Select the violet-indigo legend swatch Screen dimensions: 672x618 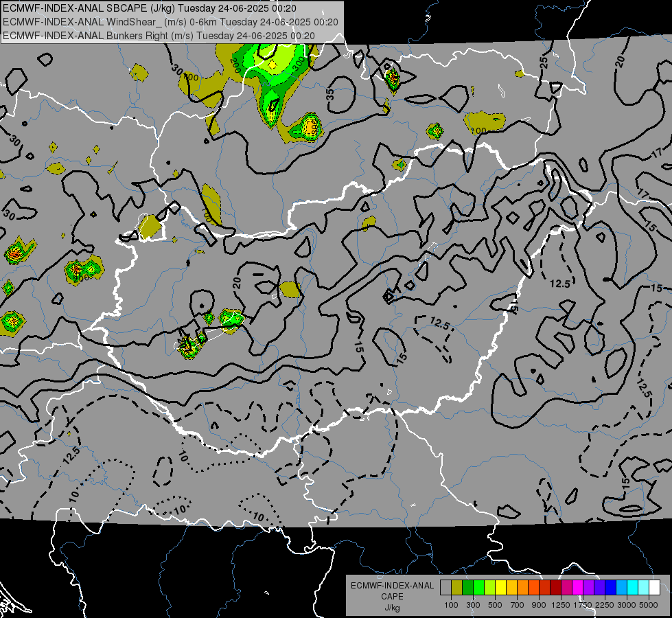coord(599,588)
